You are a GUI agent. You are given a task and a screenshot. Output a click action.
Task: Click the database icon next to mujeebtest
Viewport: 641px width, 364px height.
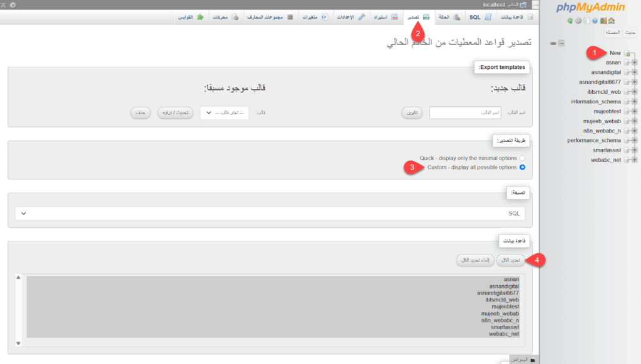point(626,111)
